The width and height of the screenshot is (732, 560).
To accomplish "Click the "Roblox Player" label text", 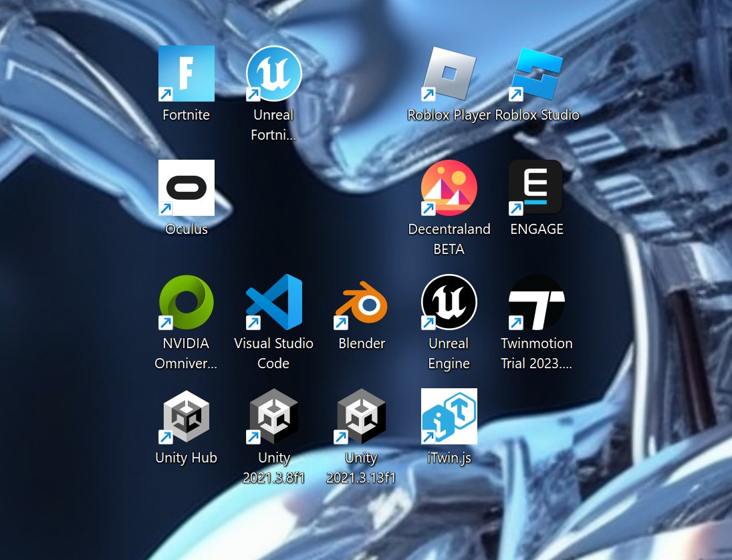I will coord(449,115).
